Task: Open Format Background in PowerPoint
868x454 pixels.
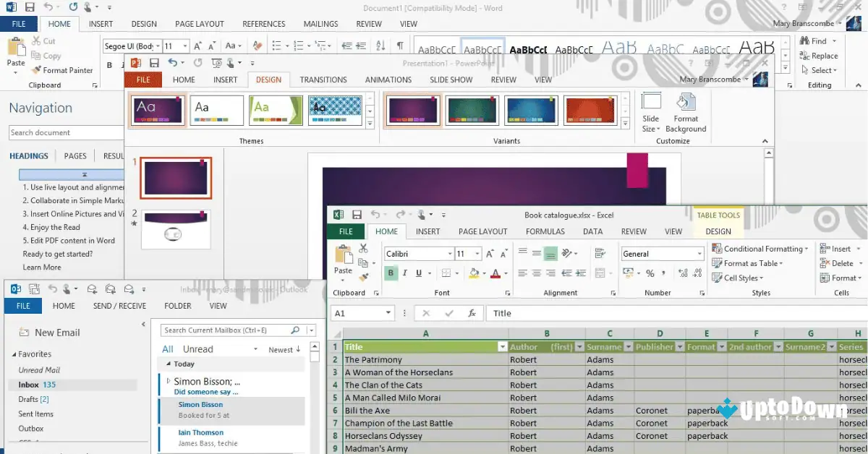Action: click(686, 112)
